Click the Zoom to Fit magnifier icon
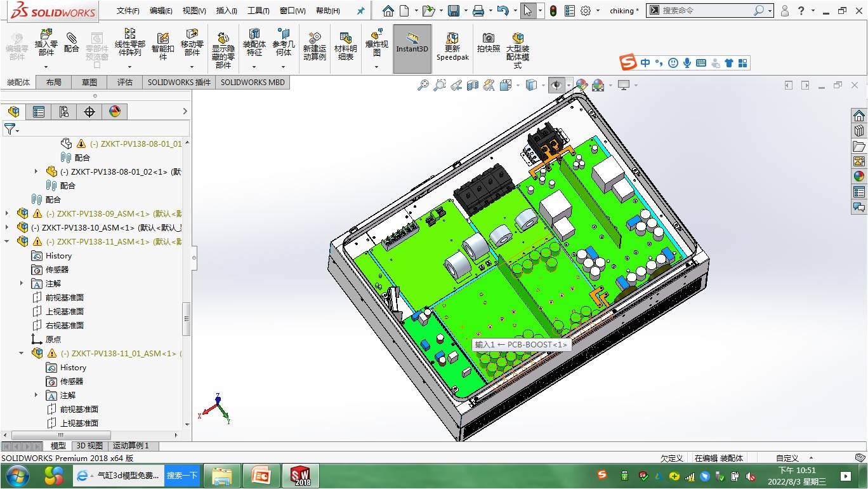Image resolution: width=868 pixels, height=489 pixels. (x=423, y=85)
